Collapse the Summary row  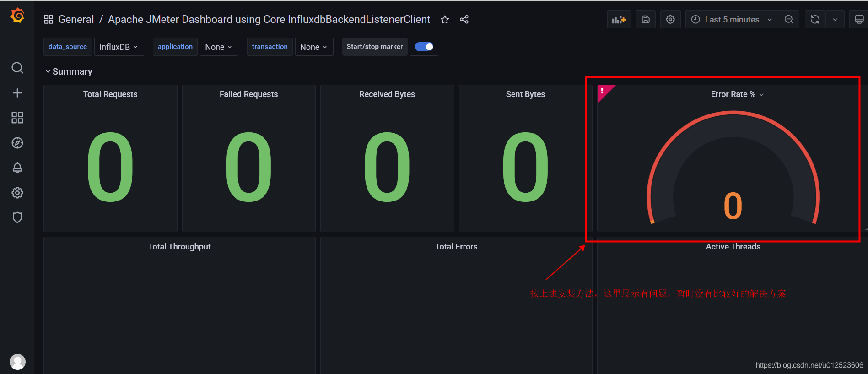pyautogui.click(x=69, y=71)
